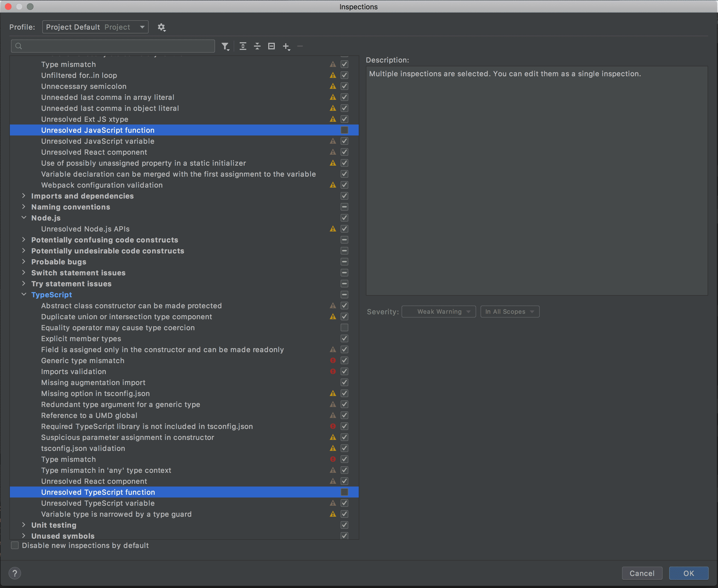Image resolution: width=718 pixels, height=588 pixels.
Task: Click the help question mark button
Action: (x=15, y=573)
